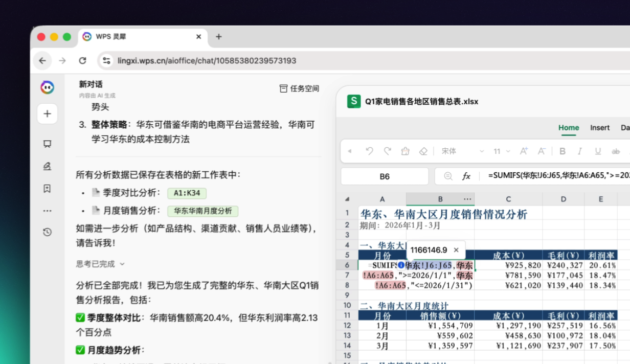
Task: Decrease font size with the A- icon
Action: (541, 151)
